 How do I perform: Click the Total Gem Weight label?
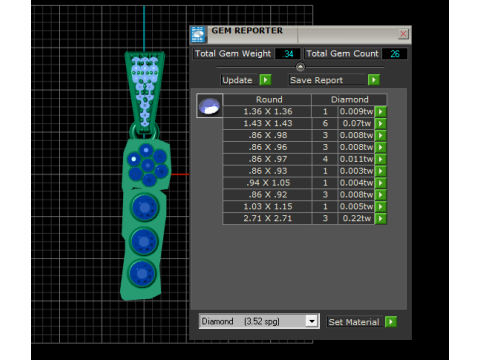pyautogui.click(x=233, y=54)
